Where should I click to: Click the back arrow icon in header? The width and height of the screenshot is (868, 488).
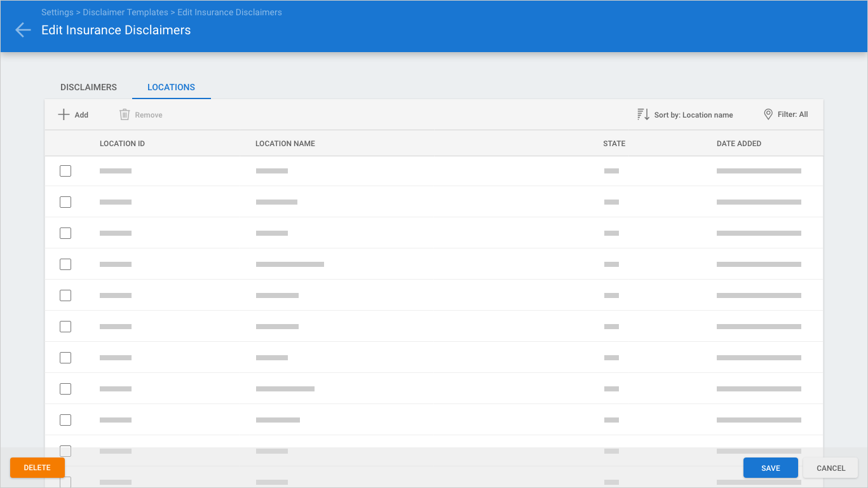pos(23,30)
